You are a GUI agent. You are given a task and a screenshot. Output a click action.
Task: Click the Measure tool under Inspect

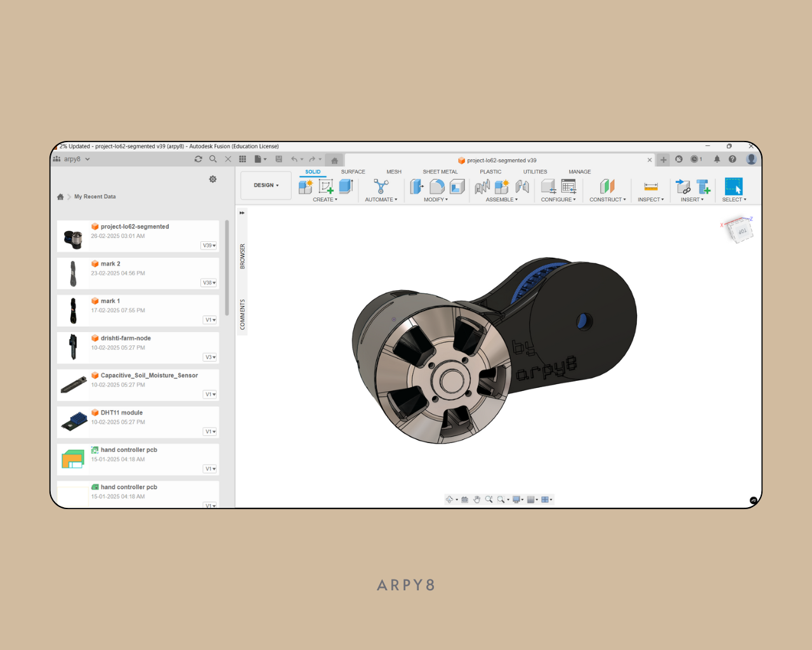pyautogui.click(x=651, y=186)
